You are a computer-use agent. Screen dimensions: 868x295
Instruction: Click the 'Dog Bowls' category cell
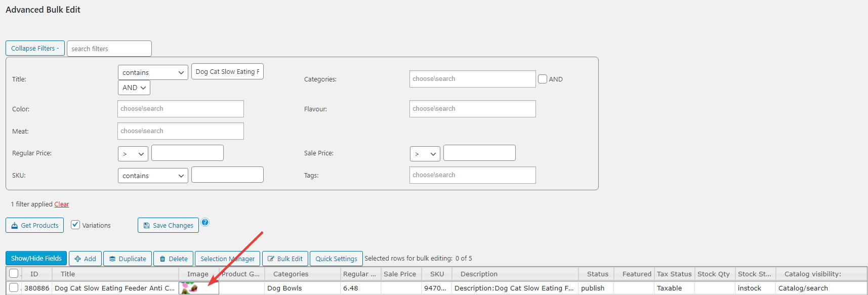303,288
